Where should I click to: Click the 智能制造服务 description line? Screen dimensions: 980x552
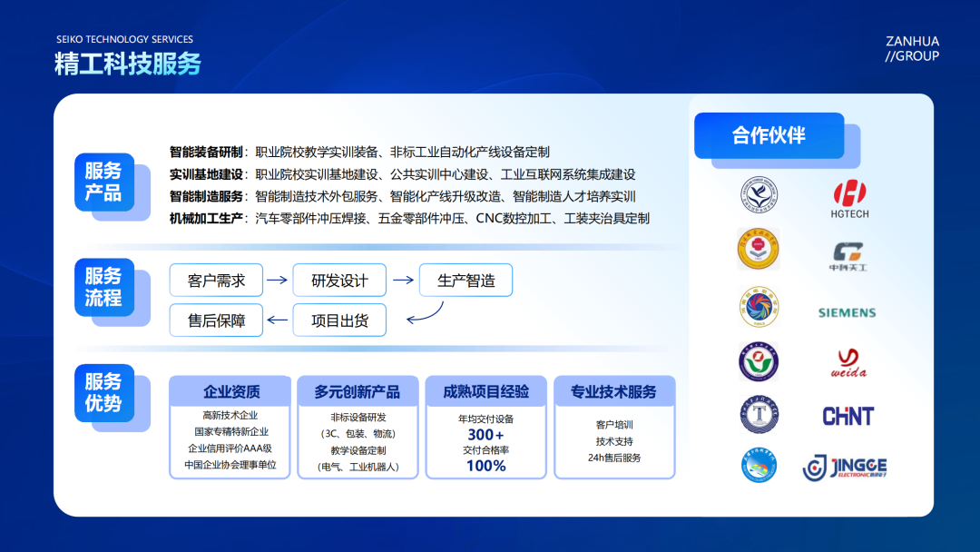click(x=403, y=196)
